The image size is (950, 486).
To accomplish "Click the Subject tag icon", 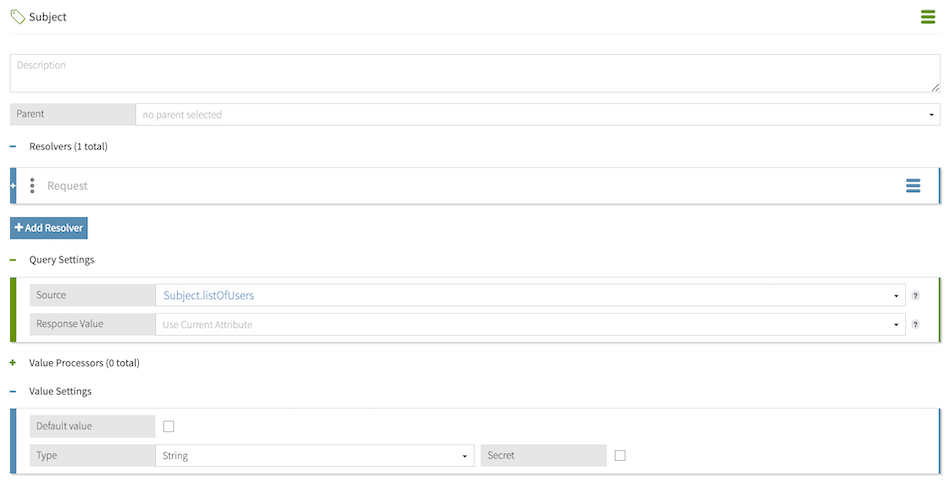I will click(17, 17).
